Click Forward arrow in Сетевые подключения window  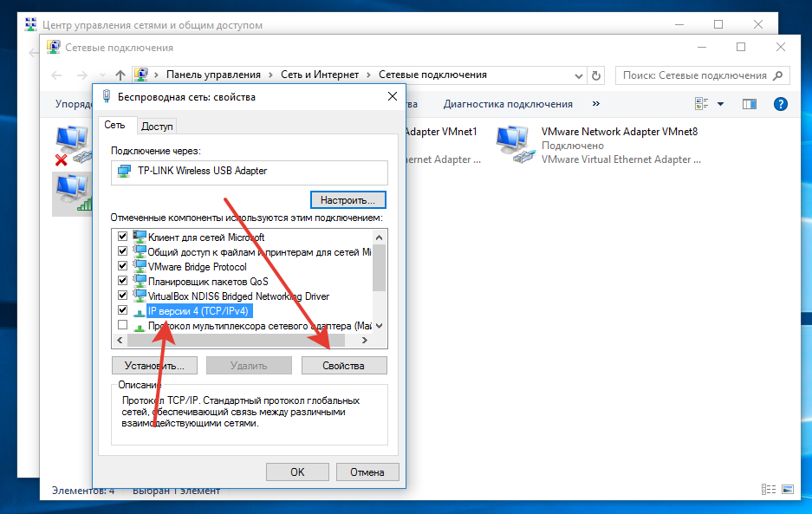81,75
